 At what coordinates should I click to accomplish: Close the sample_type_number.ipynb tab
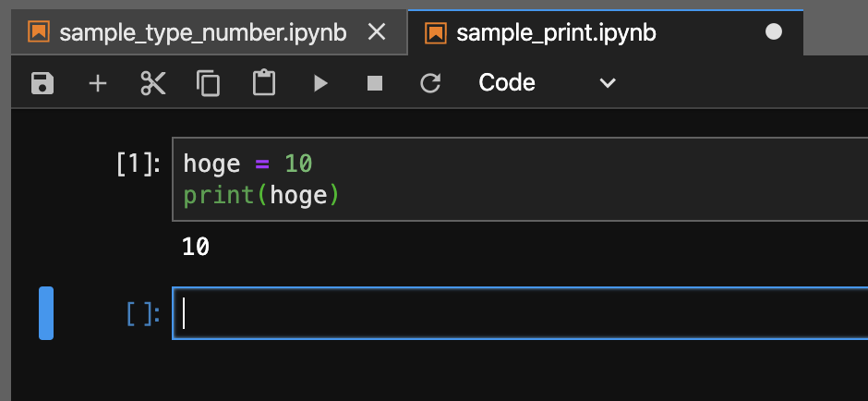(x=376, y=33)
